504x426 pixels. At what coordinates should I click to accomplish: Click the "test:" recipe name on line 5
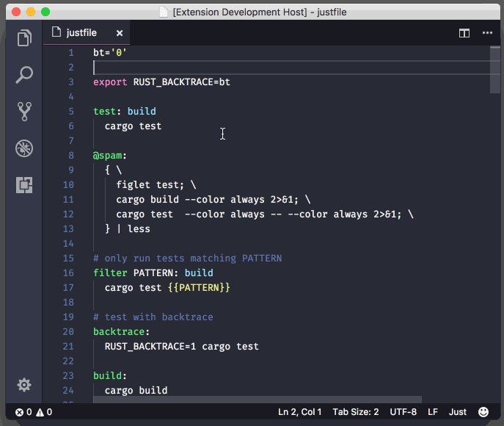point(107,112)
